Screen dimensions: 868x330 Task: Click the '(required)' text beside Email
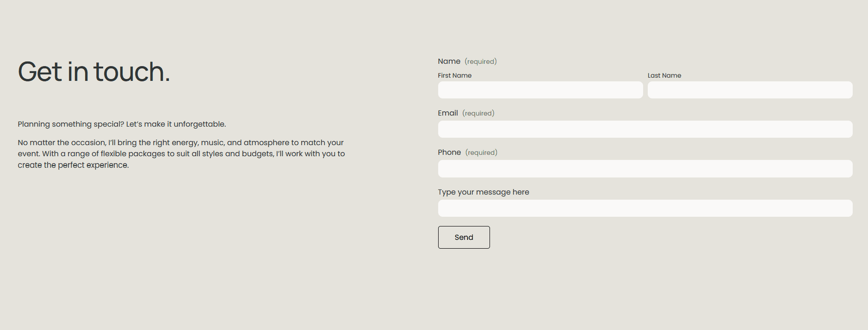point(478,113)
